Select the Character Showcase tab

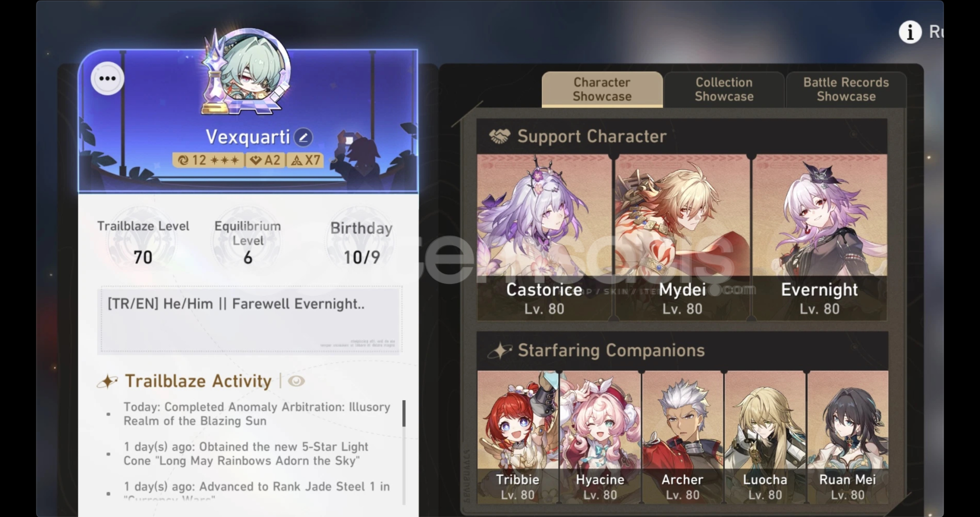tap(602, 90)
